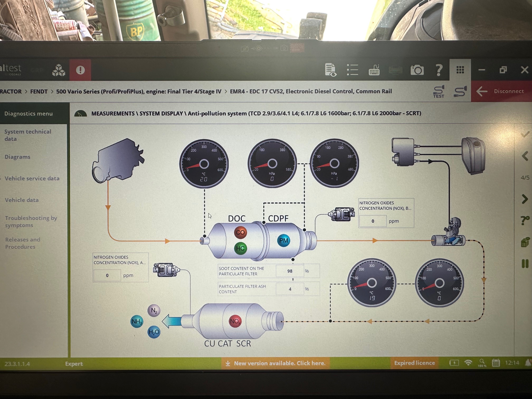Image resolution: width=532 pixels, height=399 pixels.
Task: Open the report view document icon
Action: (x=330, y=70)
